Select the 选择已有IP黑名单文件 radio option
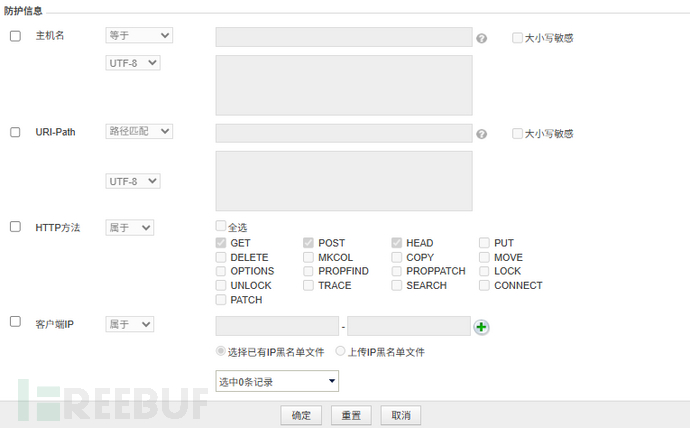The image size is (690, 428). (220, 351)
